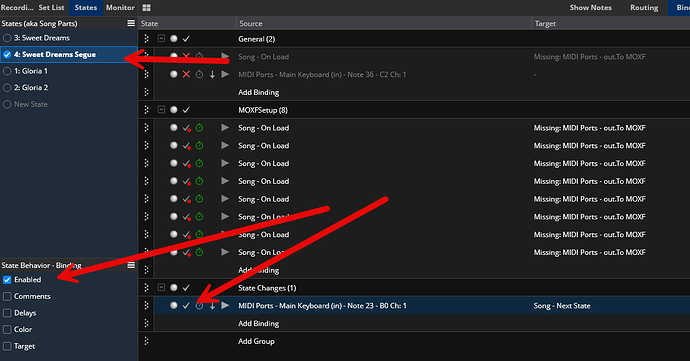Enable the Delays checkbox

click(7, 313)
